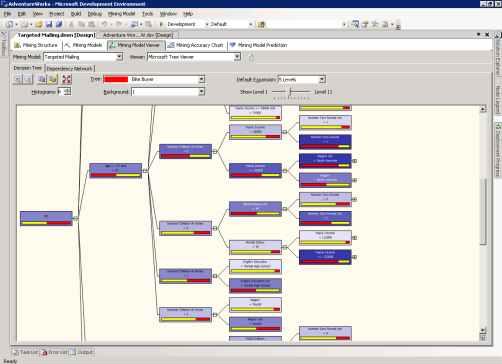Image resolution: width=502 pixels, height=364 pixels.
Task: Click the undo icon in main toolbar
Action: (x=105, y=24)
